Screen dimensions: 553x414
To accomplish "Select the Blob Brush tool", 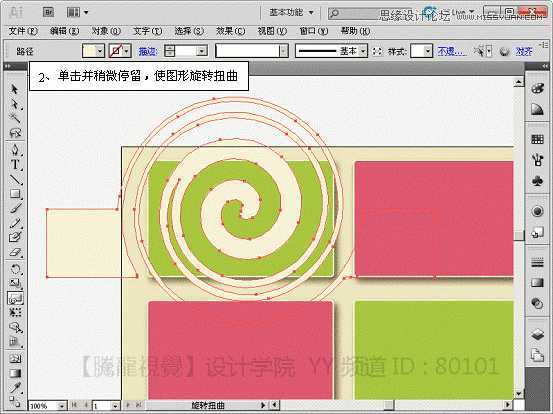I will click(15, 237).
